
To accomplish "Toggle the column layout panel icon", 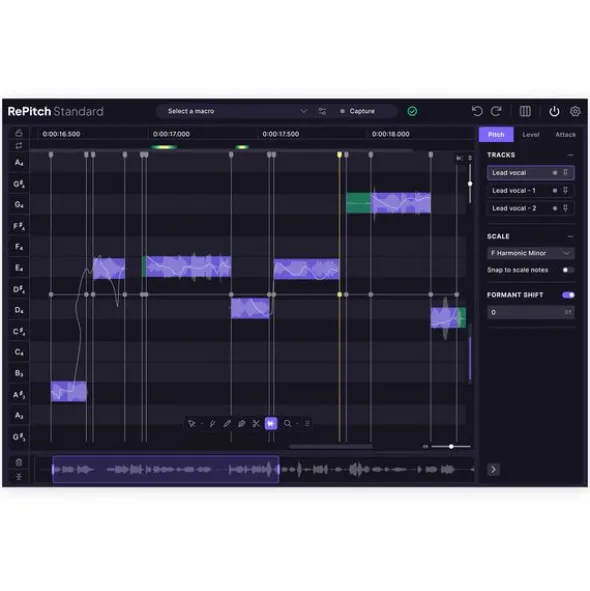I will pos(525,111).
